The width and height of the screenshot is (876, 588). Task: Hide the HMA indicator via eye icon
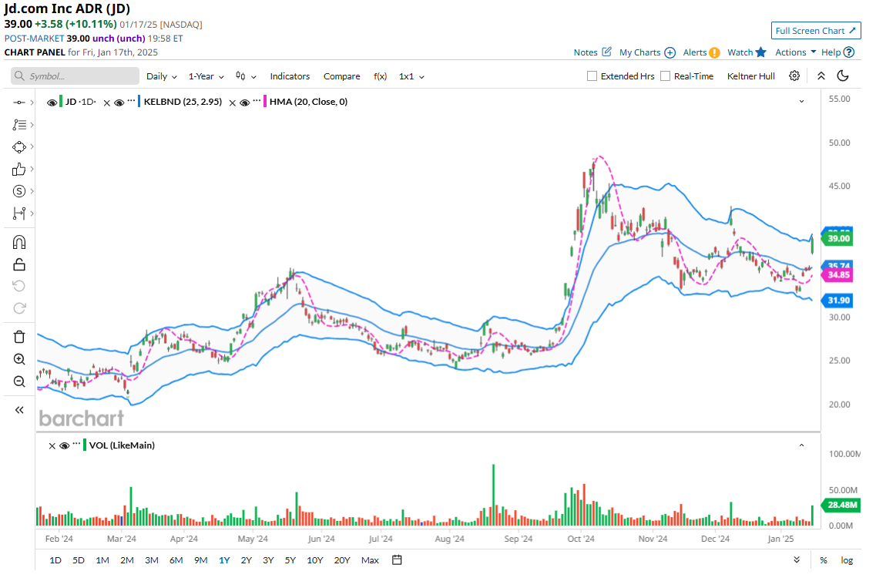pyautogui.click(x=244, y=102)
